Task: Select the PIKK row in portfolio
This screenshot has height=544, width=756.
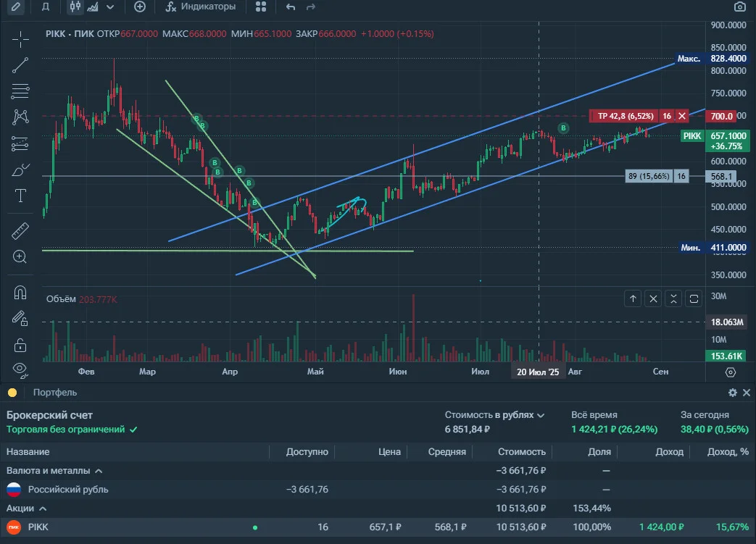Action: point(378,527)
